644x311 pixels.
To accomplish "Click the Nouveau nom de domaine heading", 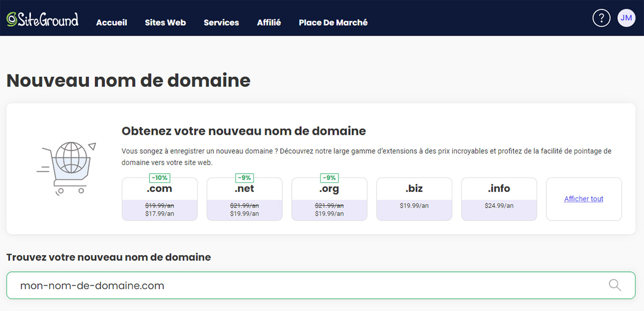I will (x=128, y=80).
